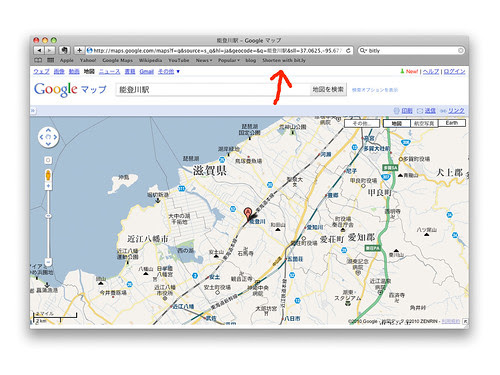This screenshot has width=500, height=375.
Task: Click the ヘルプ help link
Action: tap(431, 71)
